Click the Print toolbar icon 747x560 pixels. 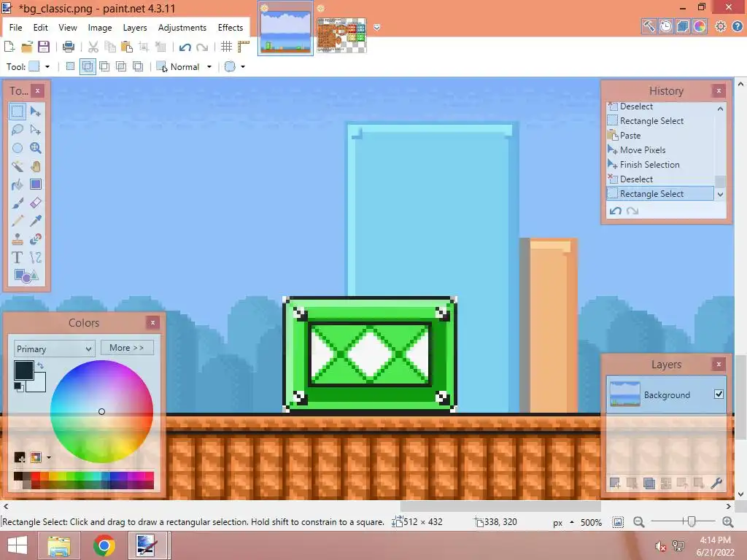tap(69, 47)
